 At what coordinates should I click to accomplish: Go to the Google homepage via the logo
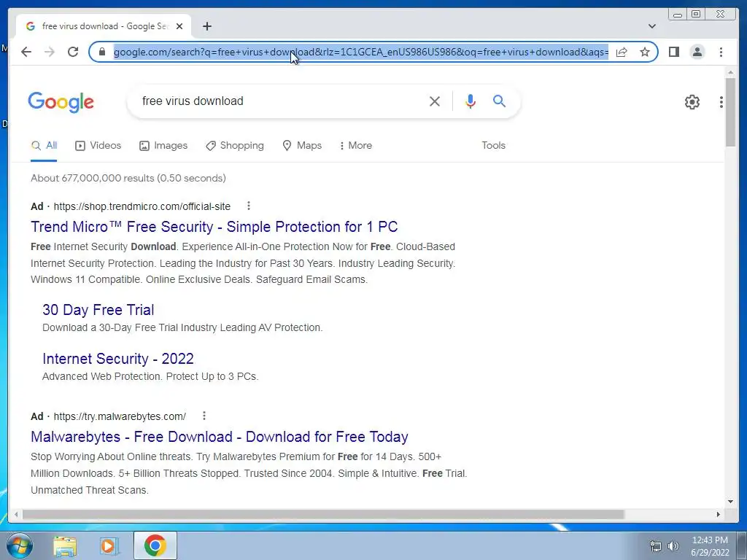pyautogui.click(x=61, y=102)
